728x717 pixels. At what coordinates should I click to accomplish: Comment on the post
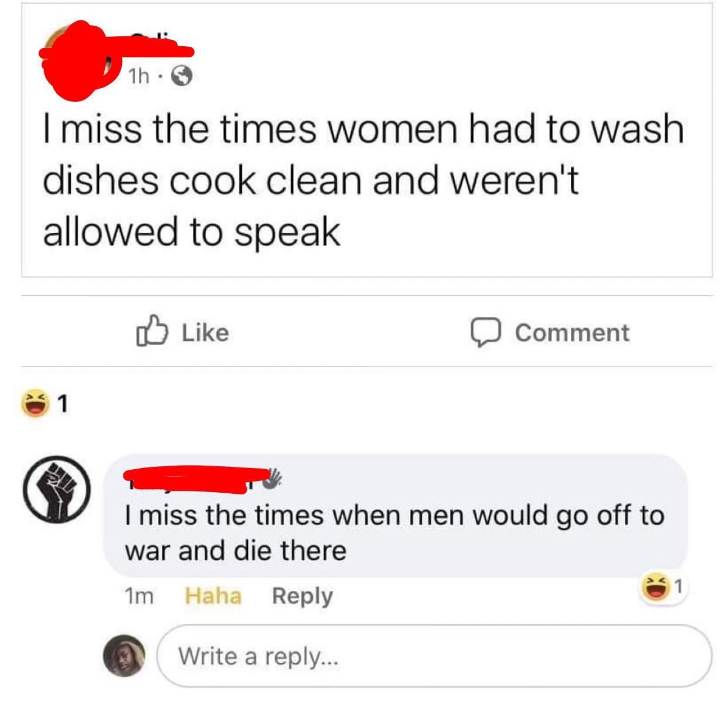pyautogui.click(x=550, y=333)
